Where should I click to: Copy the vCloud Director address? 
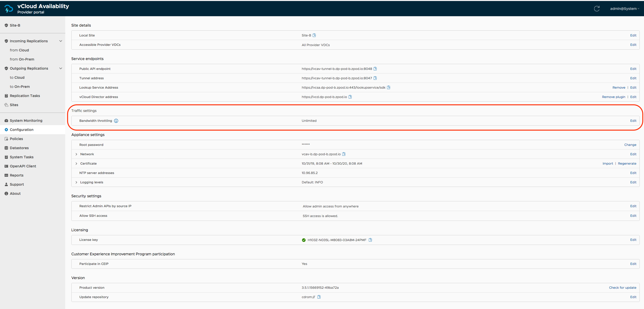click(350, 97)
